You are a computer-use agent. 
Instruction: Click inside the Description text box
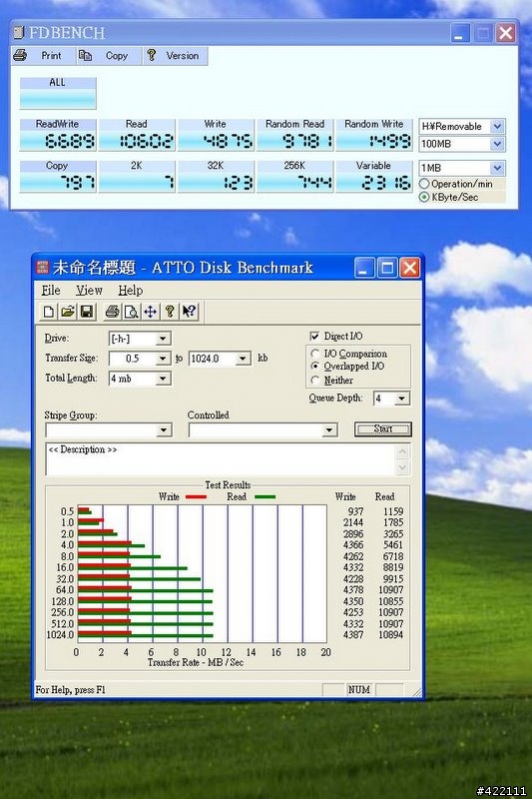tap(221, 459)
